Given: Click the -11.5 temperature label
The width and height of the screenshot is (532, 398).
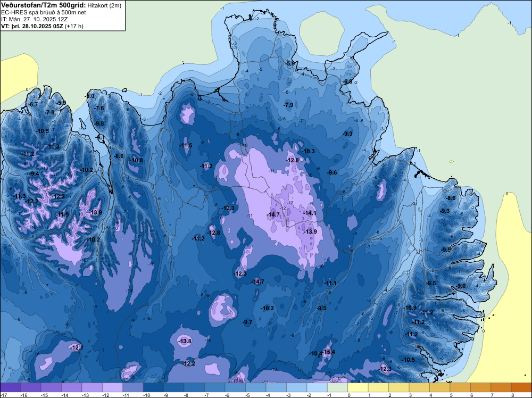Looking at the screenshot, I should 186,146.
